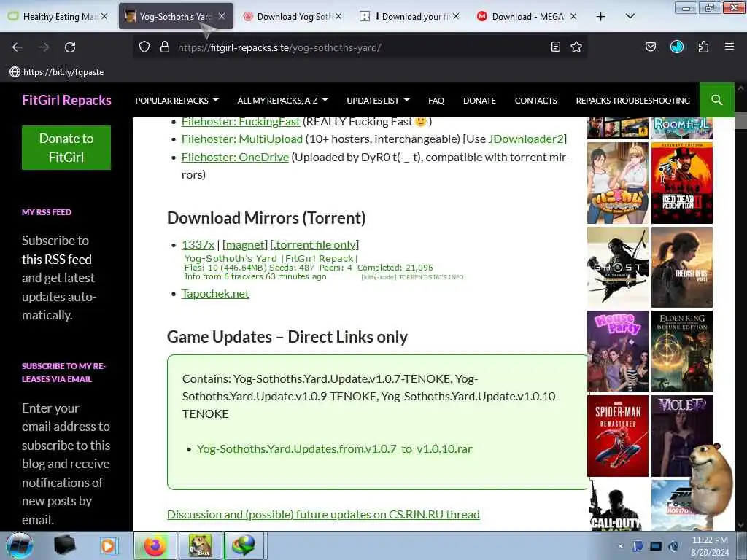Image resolution: width=747 pixels, height=560 pixels.
Task: Click the .torrent file only link
Action: [x=315, y=245]
